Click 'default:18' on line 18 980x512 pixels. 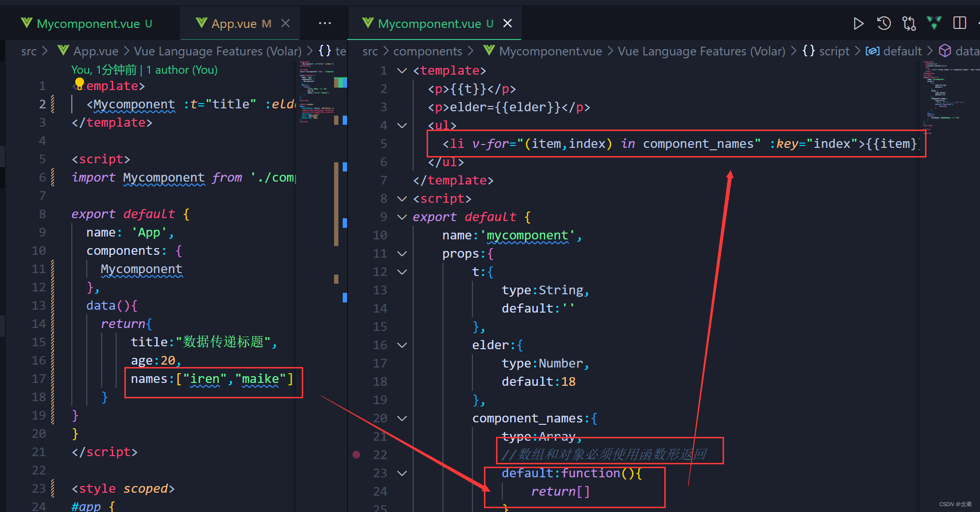(x=538, y=382)
